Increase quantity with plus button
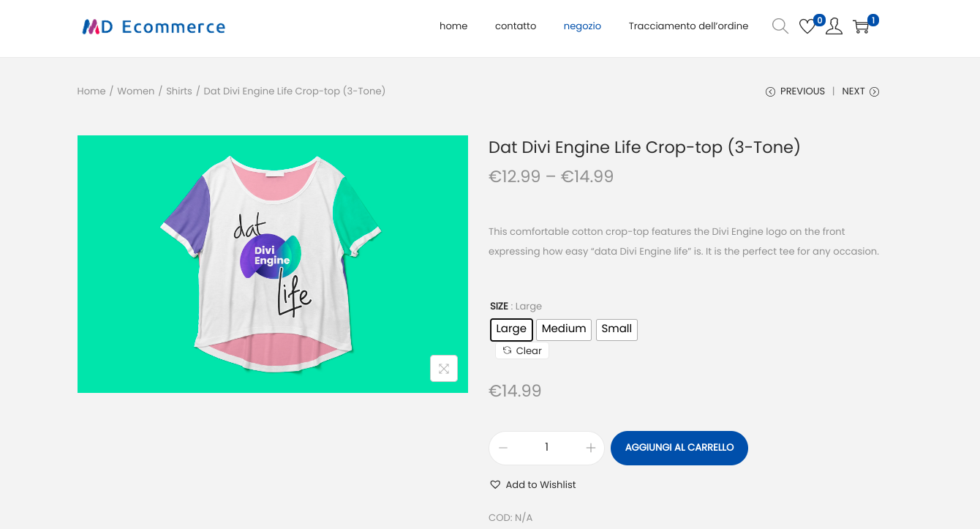The height and width of the screenshot is (529, 980). pos(591,448)
